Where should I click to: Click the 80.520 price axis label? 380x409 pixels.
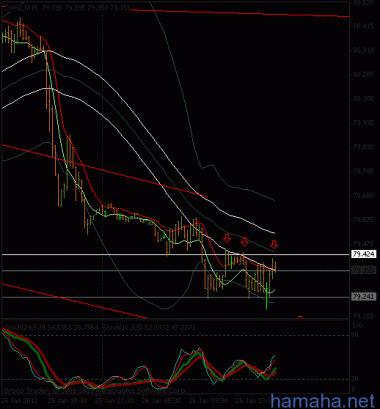click(x=362, y=3)
